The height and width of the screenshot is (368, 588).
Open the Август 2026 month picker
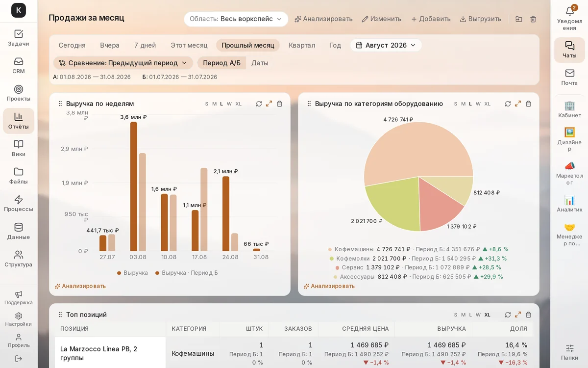coord(386,45)
